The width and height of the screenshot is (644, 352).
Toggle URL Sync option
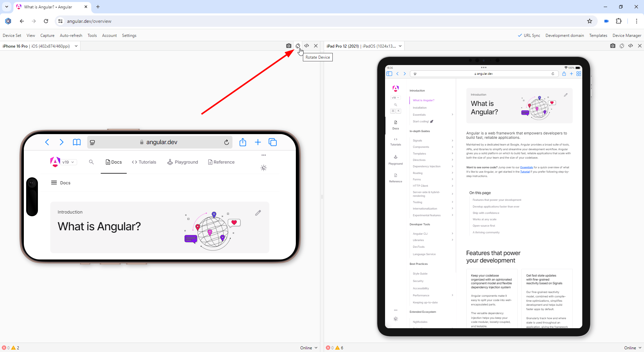tap(529, 36)
